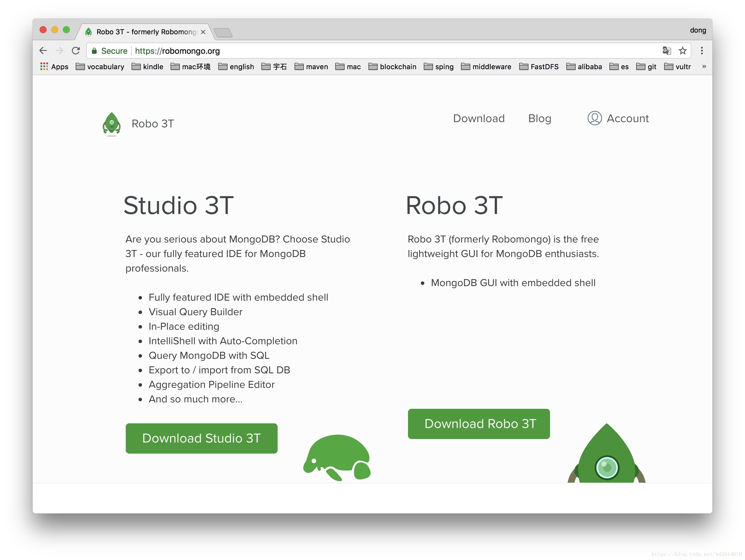Click the Robo 3T rocket logo
The width and height of the screenshot is (745, 560).
pyautogui.click(x=111, y=124)
